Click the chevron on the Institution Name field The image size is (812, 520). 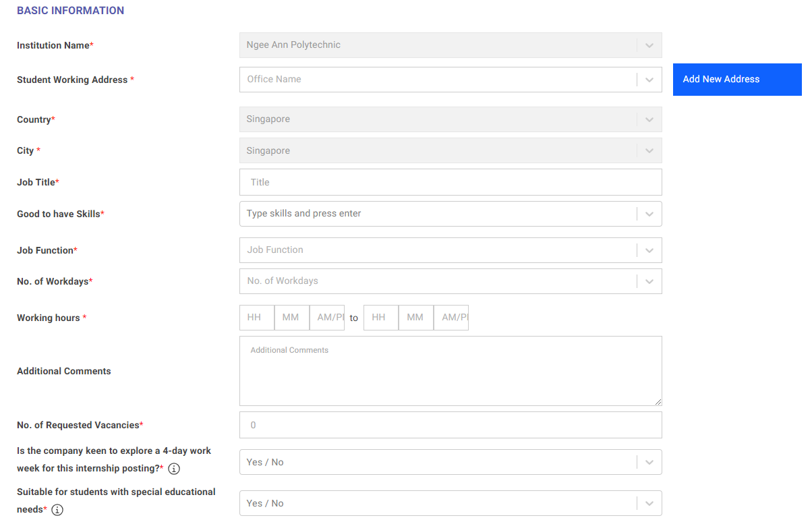(649, 45)
